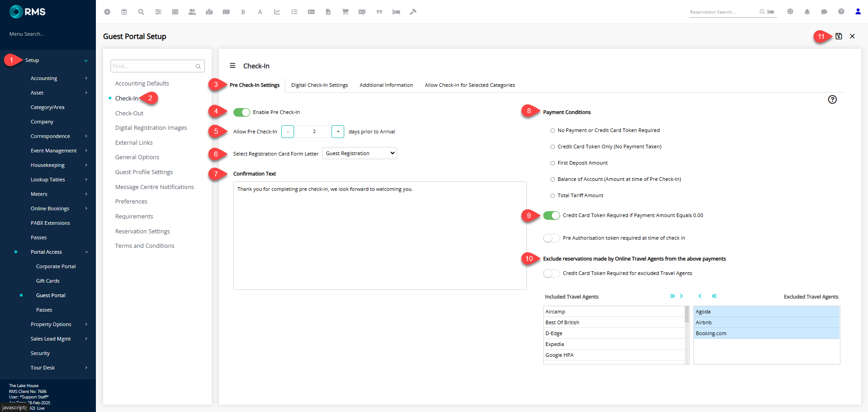The height and width of the screenshot is (412, 868).
Task: Click the Find search field in setup list
Action: (x=157, y=66)
